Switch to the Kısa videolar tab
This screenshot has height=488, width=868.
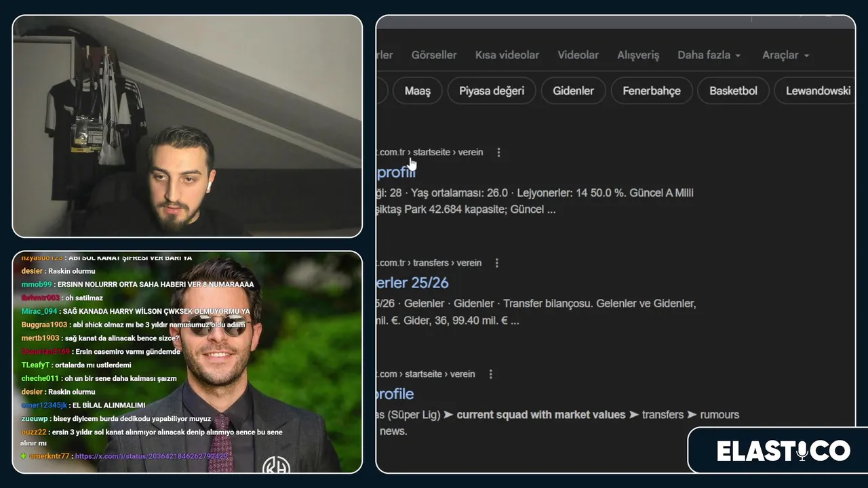coord(507,55)
